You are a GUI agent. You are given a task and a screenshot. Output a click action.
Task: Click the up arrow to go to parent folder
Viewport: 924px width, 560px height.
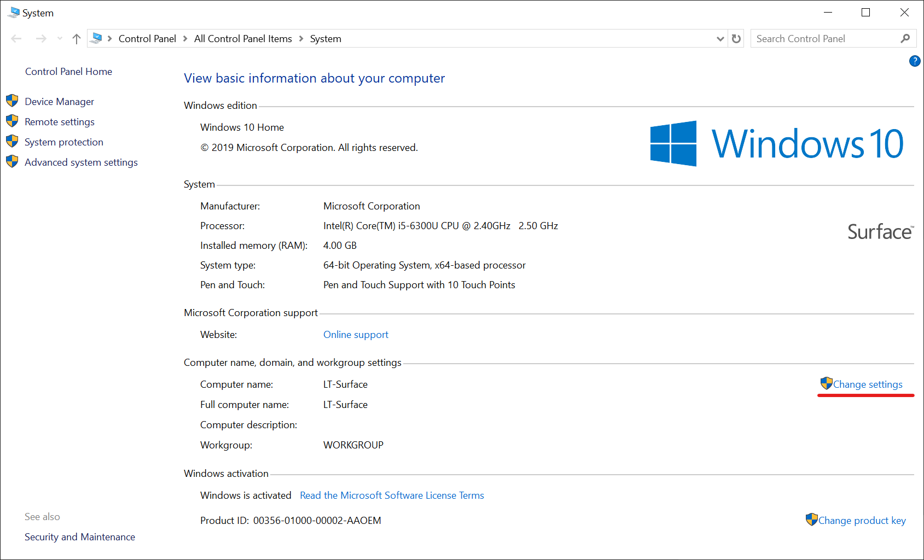[x=76, y=38]
